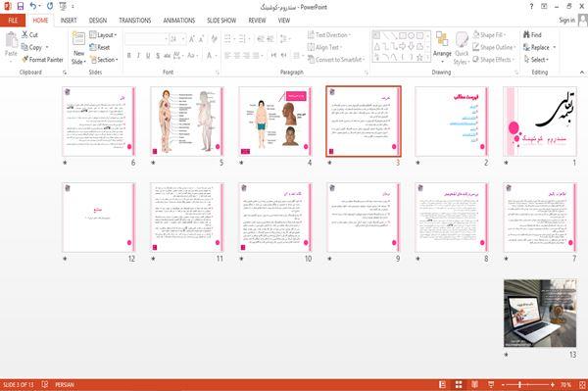This screenshot has width=588, height=391.
Task: Open the Section dropdown menu
Action: 104,60
